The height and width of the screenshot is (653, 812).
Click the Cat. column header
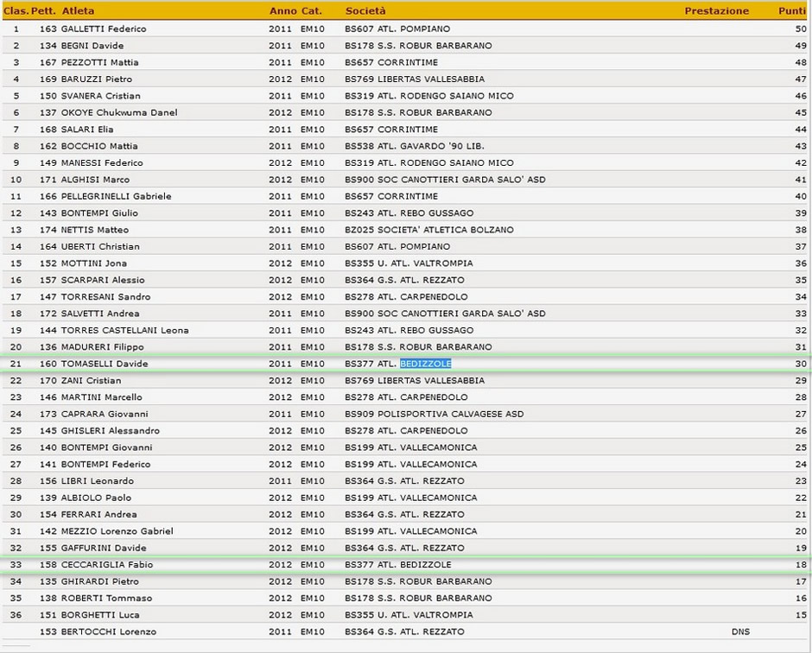click(312, 11)
